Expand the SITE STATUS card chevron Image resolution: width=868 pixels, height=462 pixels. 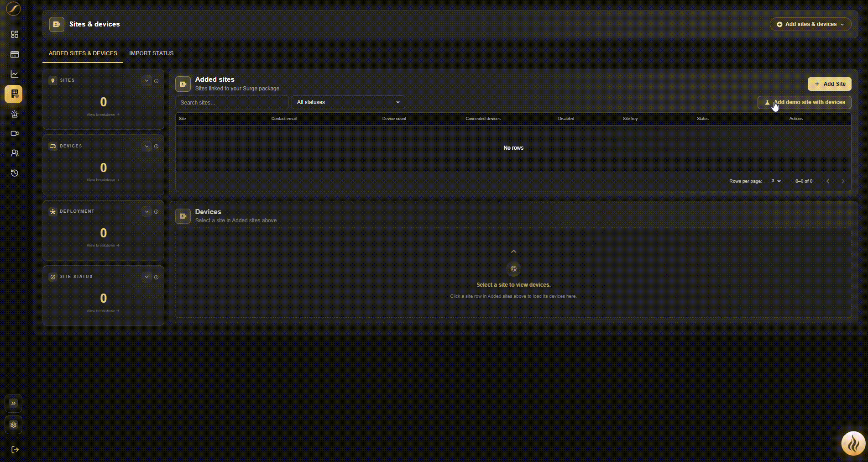[146, 277]
